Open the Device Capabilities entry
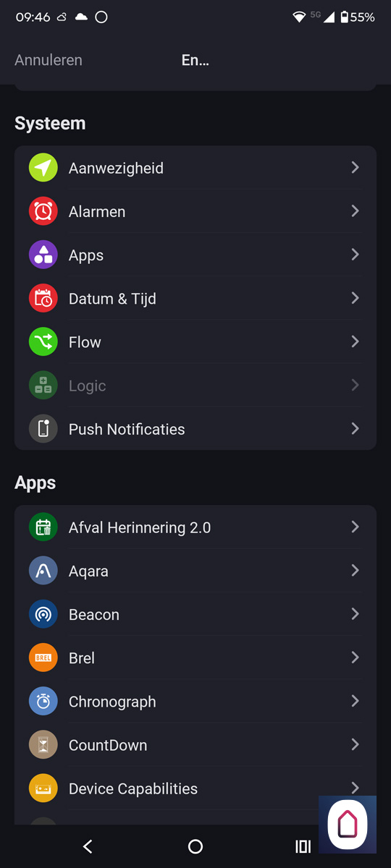 tap(195, 788)
